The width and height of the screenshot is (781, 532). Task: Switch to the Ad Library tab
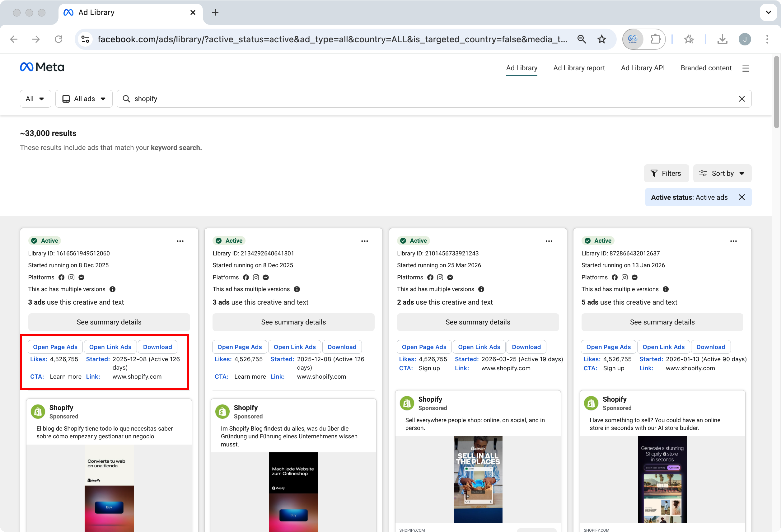pos(521,68)
